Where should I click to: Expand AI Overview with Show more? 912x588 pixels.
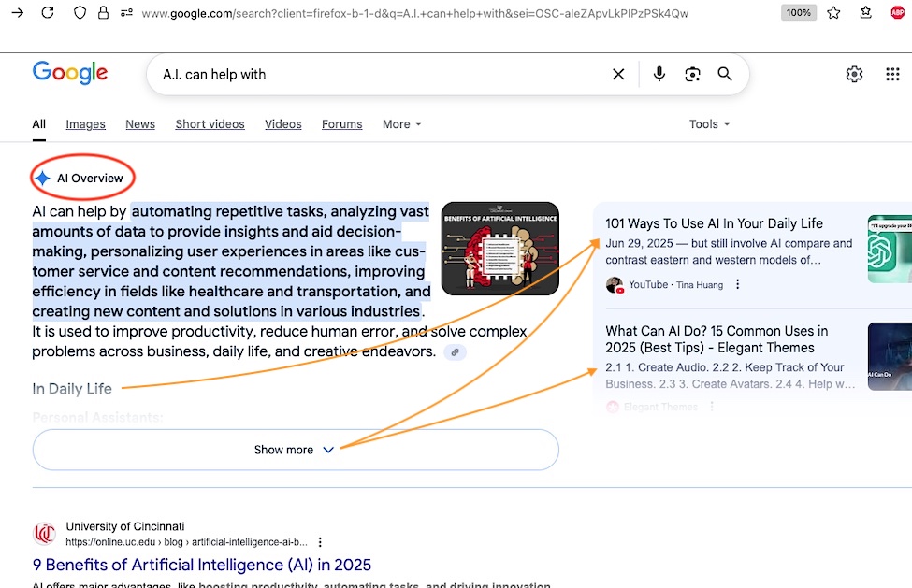pos(295,450)
